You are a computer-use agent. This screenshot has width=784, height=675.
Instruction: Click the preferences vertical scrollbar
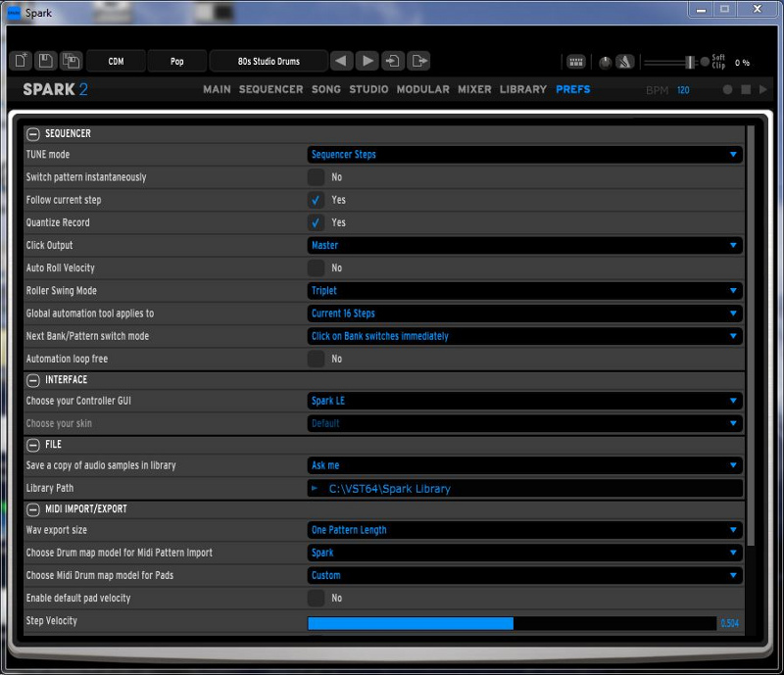coord(750,335)
